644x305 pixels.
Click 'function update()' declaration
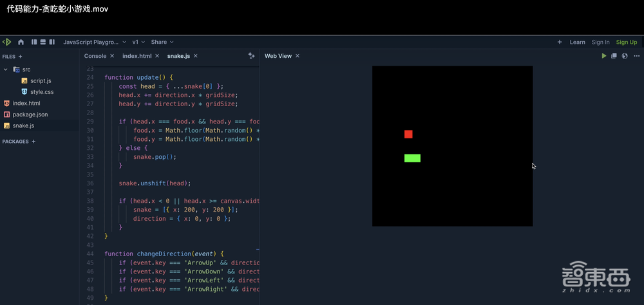(x=139, y=77)
